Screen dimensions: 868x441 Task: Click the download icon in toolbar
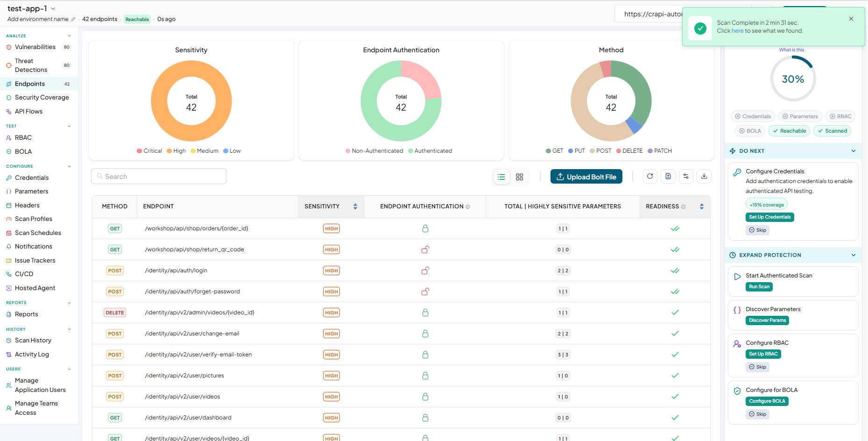coord(704,177)
